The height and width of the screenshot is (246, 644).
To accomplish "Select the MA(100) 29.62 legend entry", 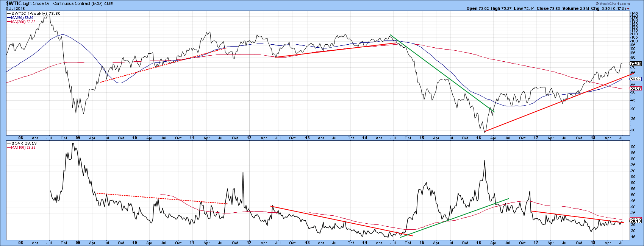I will (x=23, y=148).
